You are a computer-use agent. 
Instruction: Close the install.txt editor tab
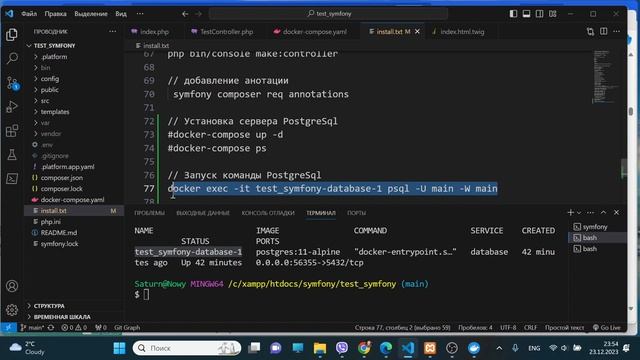pos(417,31)
